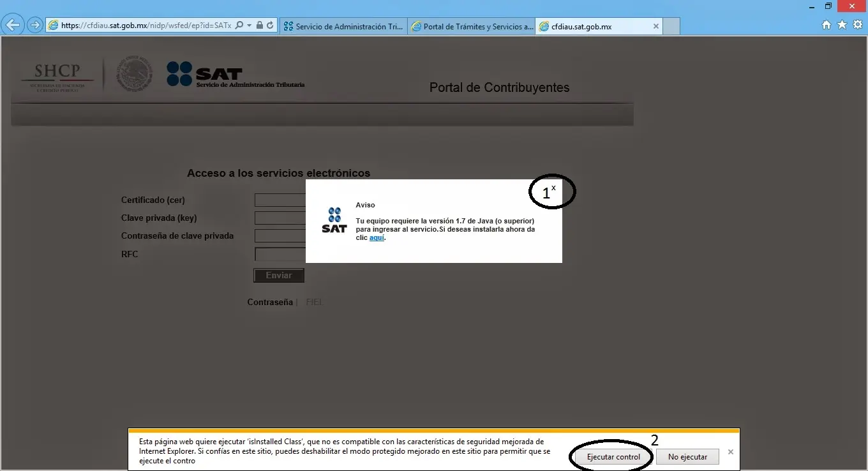Click the 'Aviso' title text in dialog
868x471 pixels.
pos(366,205)
